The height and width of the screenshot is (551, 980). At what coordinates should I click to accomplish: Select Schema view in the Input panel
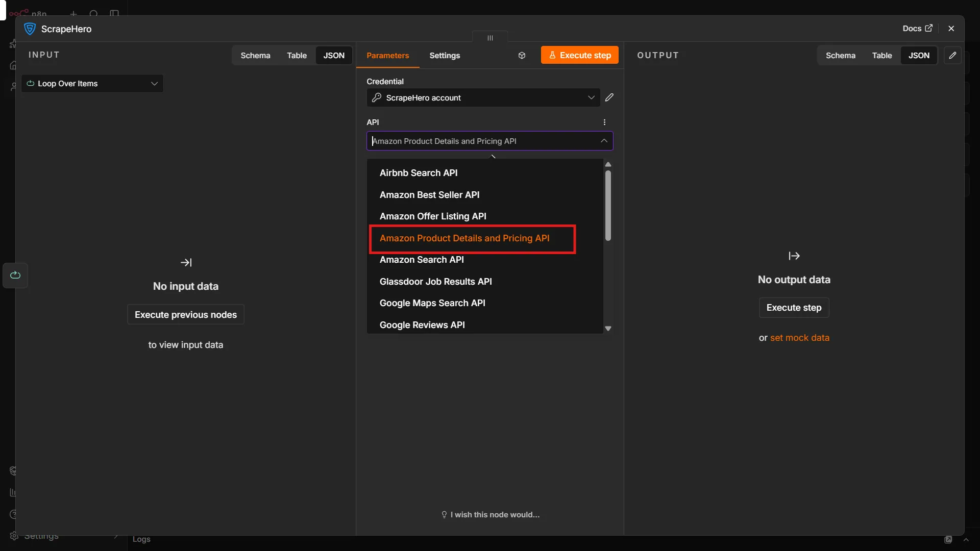pos(255,56)
